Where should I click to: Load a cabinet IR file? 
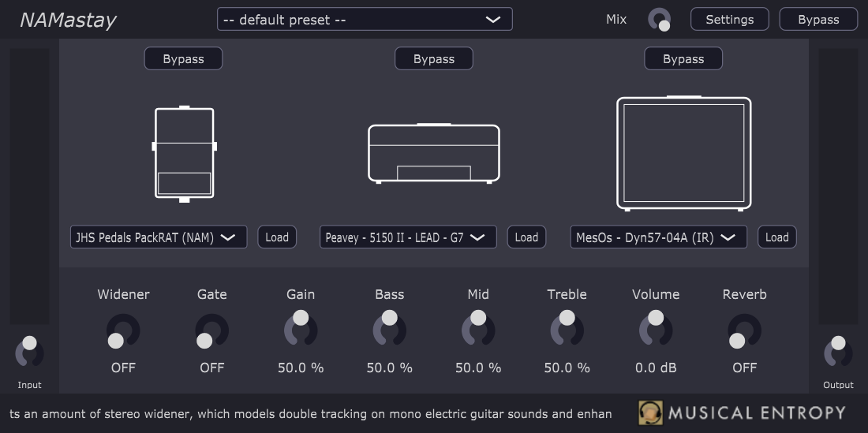coord(776,237)
